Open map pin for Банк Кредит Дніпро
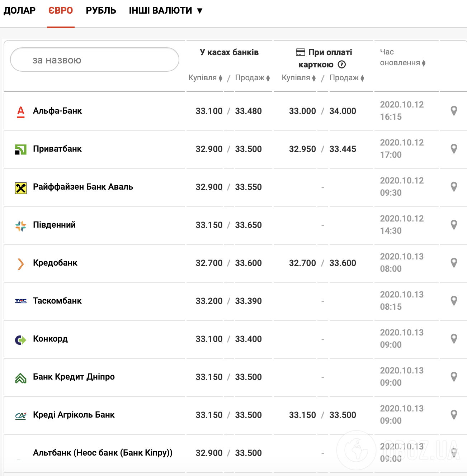The height and width of the screenshot is (476, 467). point(454,377)
